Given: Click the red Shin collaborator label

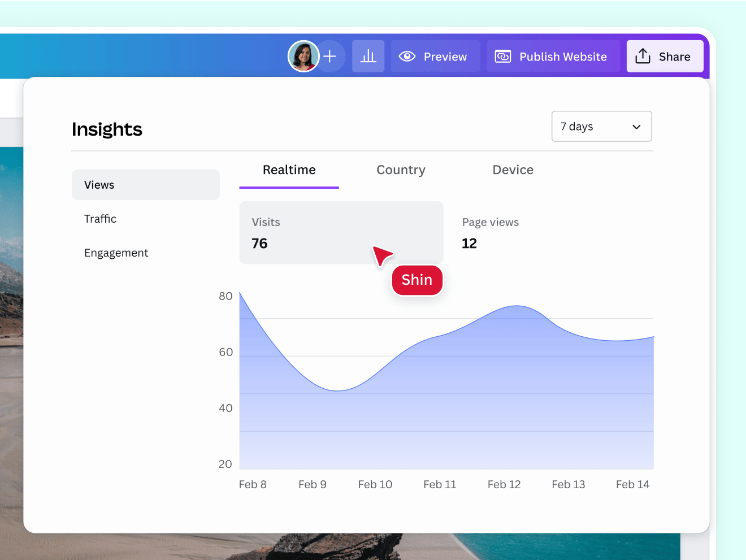Looking at the screenshot, I should [417, 280].
